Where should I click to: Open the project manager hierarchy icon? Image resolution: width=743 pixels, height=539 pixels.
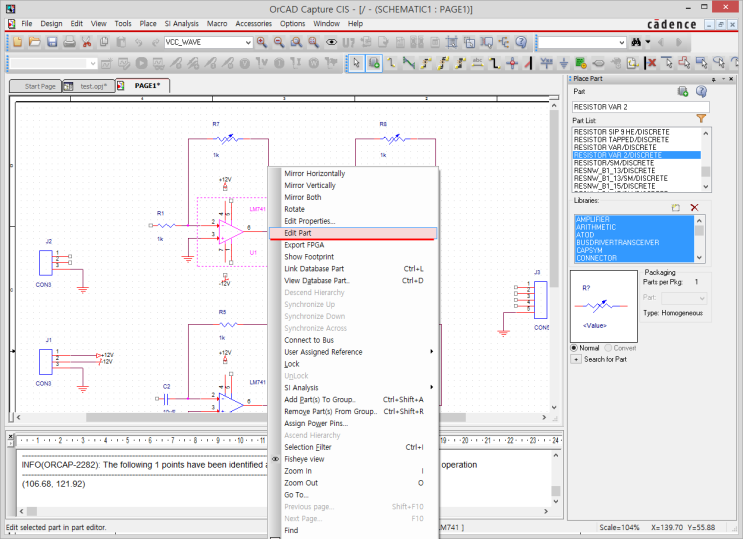click(504, 42)
